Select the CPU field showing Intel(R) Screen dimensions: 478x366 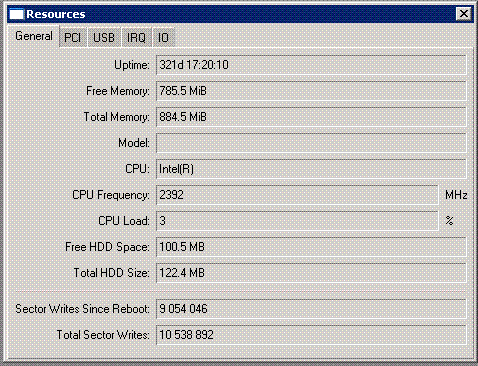point(311,169)
